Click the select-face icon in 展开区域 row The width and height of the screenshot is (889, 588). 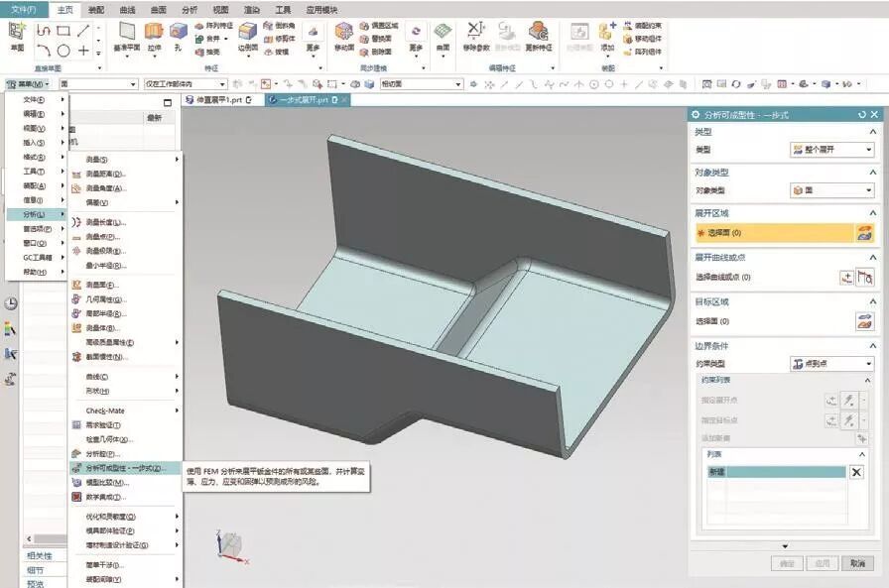[864, 233]
